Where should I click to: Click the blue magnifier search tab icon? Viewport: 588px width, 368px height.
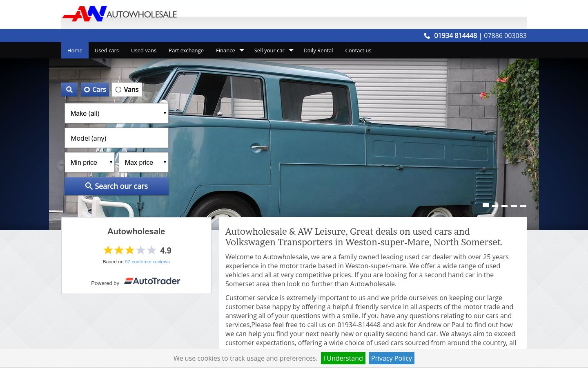[69, 90]
